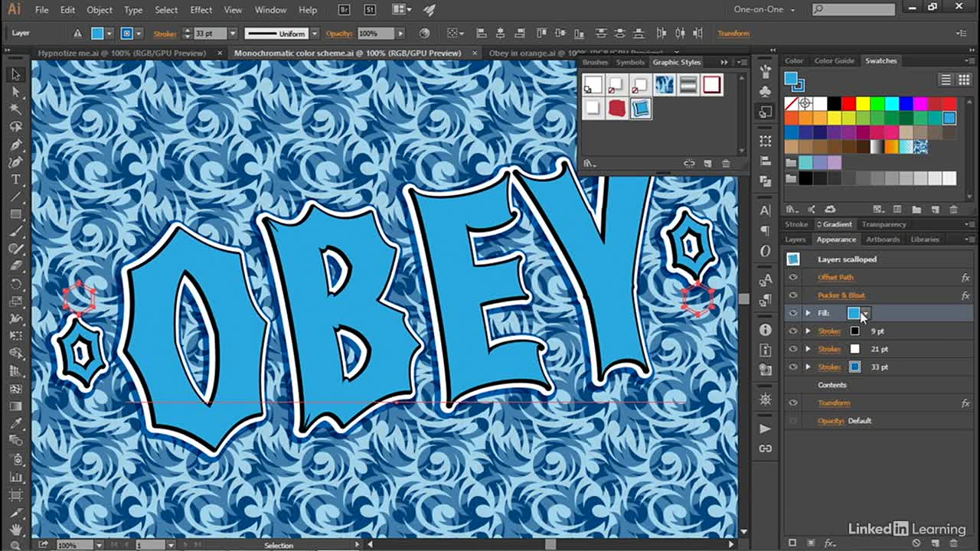Pick the yellow swatch in top row

[x=862, y=103]
